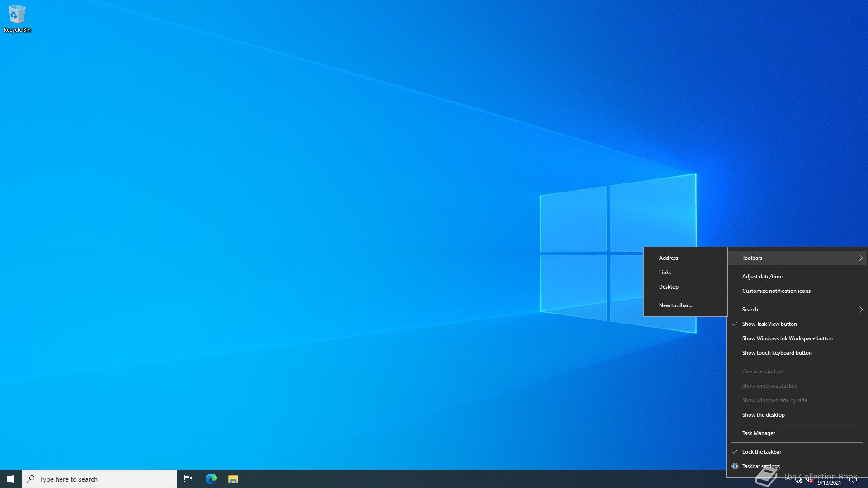Open File Explorer from the taskbar

click(x=233, y=479)
